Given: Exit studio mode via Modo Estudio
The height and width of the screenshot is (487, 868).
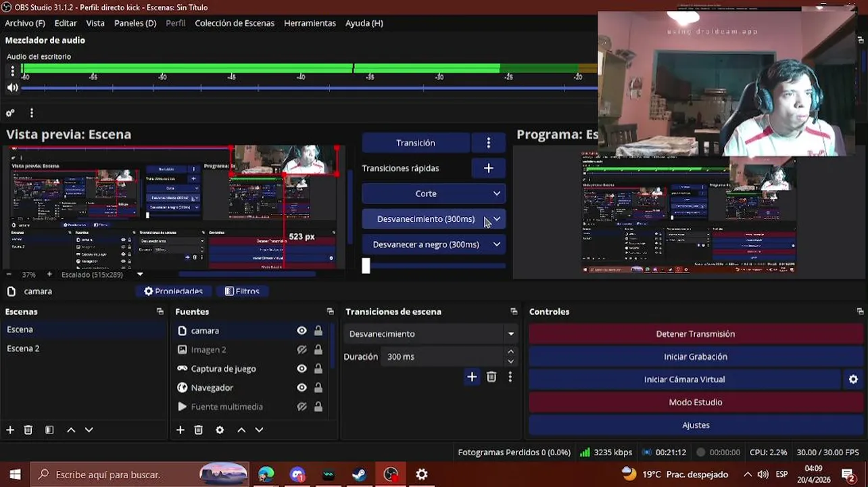Looking at the screenshot, I should [695, 402].
